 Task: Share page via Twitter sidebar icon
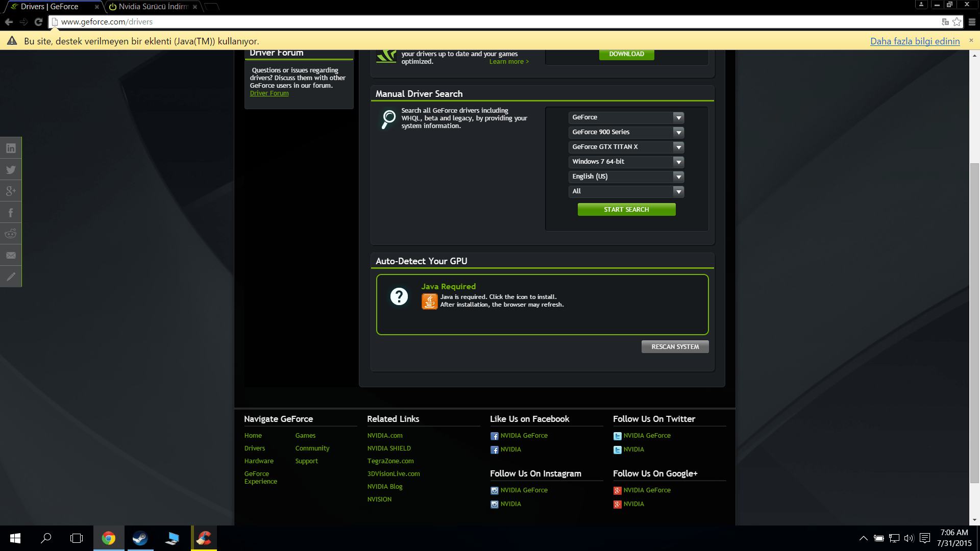click(11, 170)
